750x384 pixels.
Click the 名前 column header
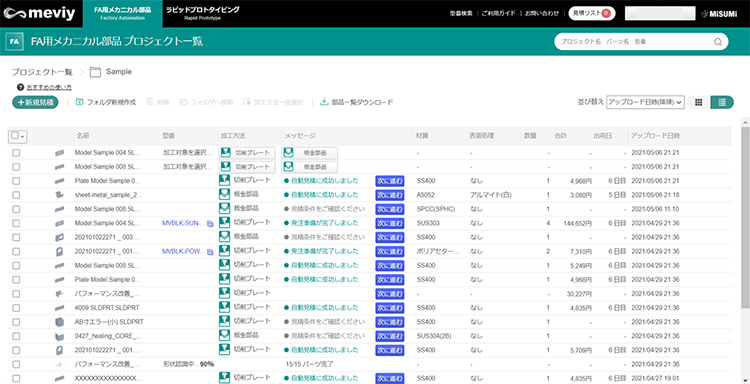point(82,136)
